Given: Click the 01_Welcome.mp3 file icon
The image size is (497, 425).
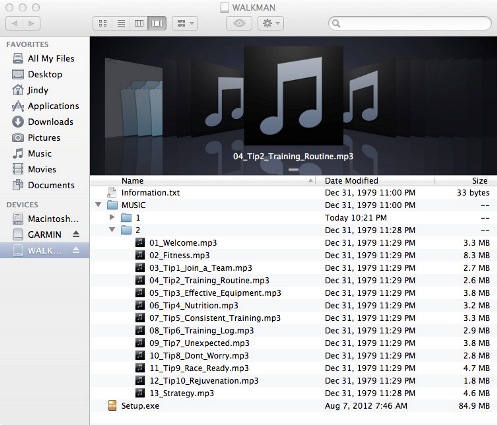Looking at the screenshot, I should click(x=140, y=242).
